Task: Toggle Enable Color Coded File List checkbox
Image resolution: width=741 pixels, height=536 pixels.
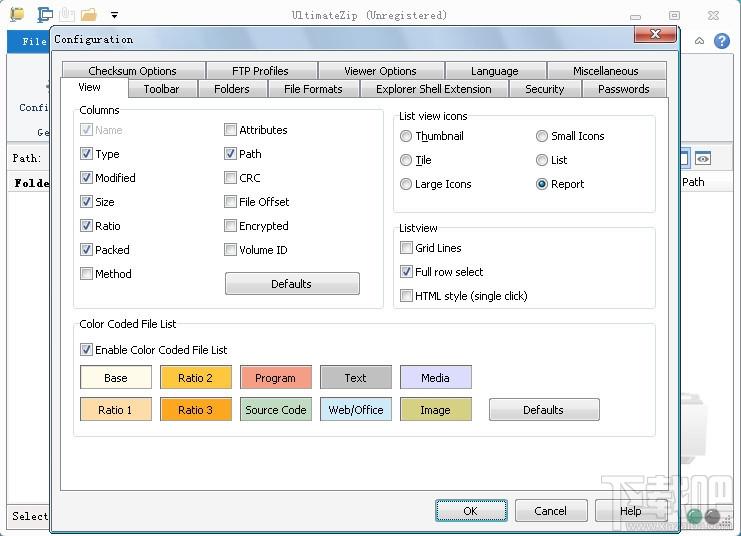Action: [86, 350]
